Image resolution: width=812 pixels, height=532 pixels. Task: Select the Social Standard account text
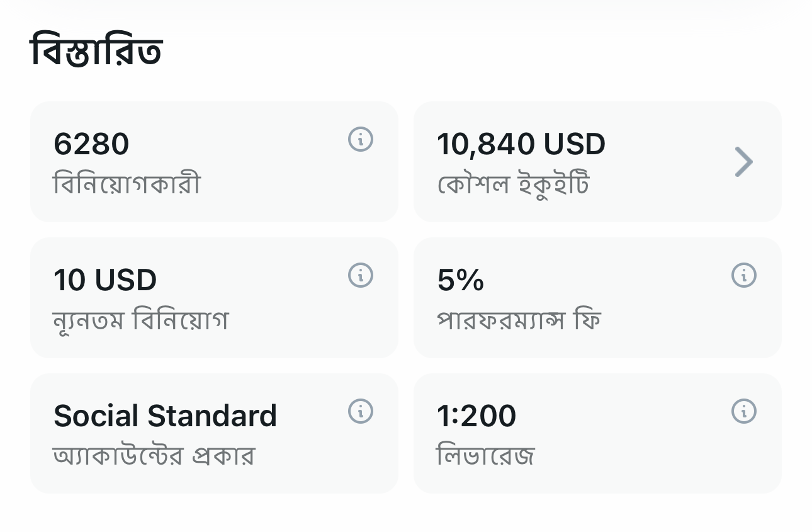click(165, 416)
